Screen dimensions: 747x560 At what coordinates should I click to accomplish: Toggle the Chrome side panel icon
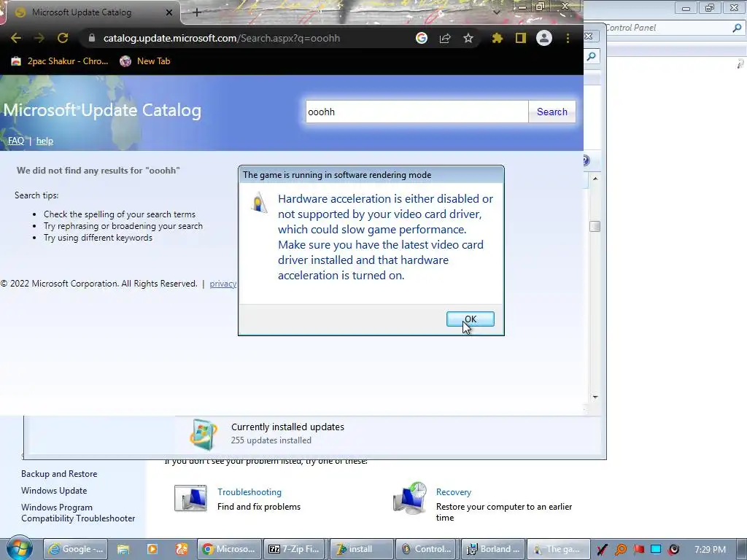pos(521,38)
